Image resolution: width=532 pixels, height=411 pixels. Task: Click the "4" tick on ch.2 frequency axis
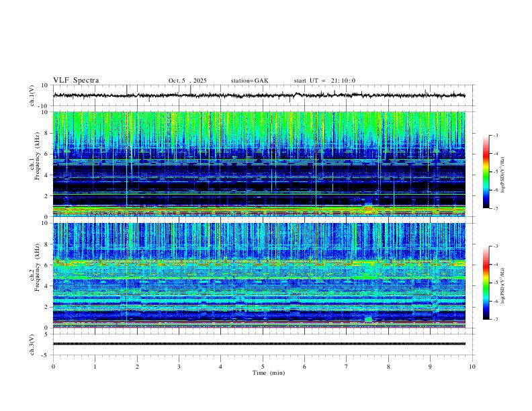coord(47,286)
